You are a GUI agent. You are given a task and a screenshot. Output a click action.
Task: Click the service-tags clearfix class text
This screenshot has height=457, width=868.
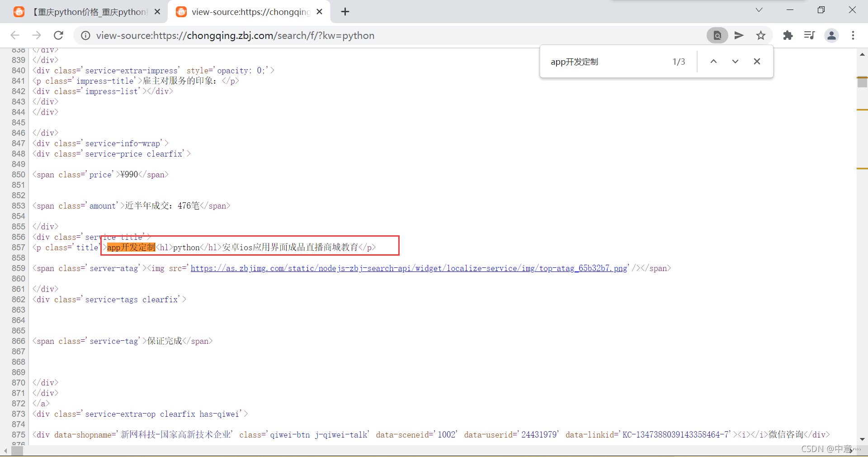pyautogui.click(x=132, y=300)
